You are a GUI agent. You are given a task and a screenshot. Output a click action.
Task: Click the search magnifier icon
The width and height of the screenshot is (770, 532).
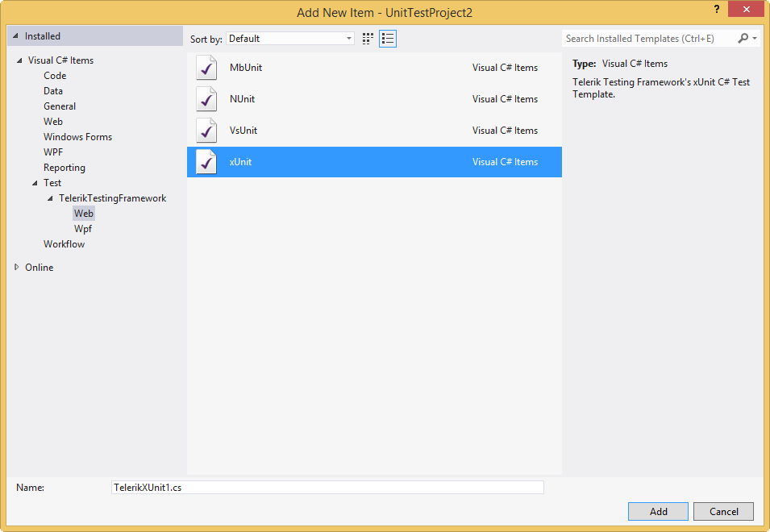coord(743,38)
